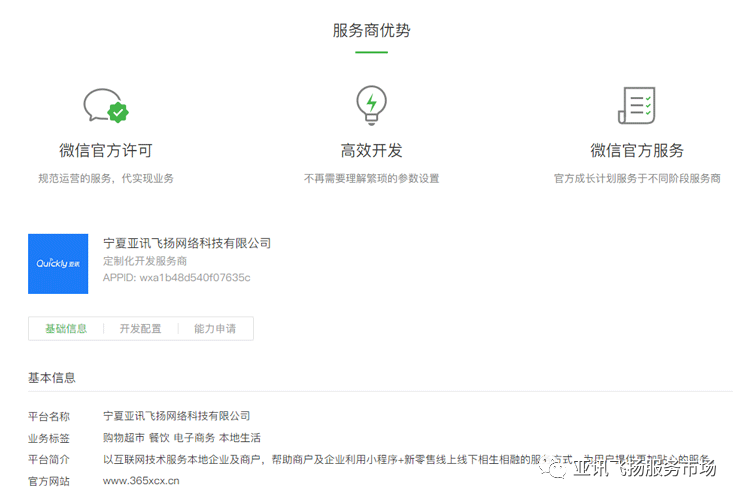Switch to the 开发配置 tab
The height and width of the screenshot is (500, 740).
click(140, 329)
